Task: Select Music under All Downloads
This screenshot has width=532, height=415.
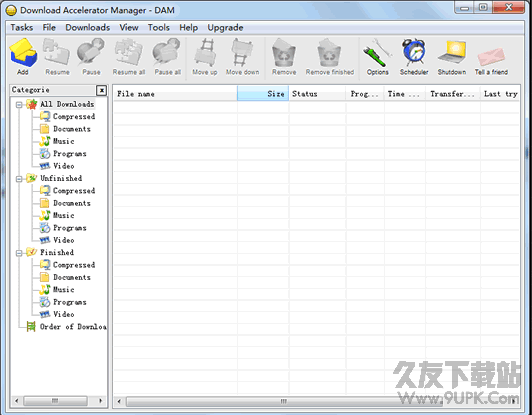Action: [x=63, y=141]
